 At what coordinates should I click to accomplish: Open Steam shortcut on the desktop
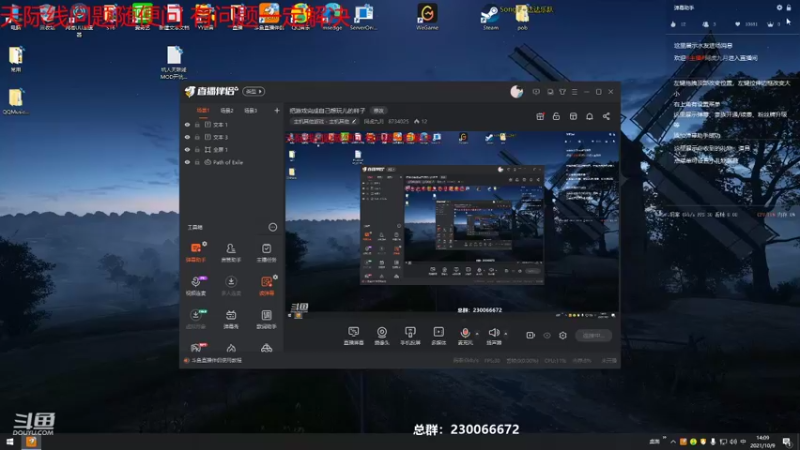click(x=490, y=17)
